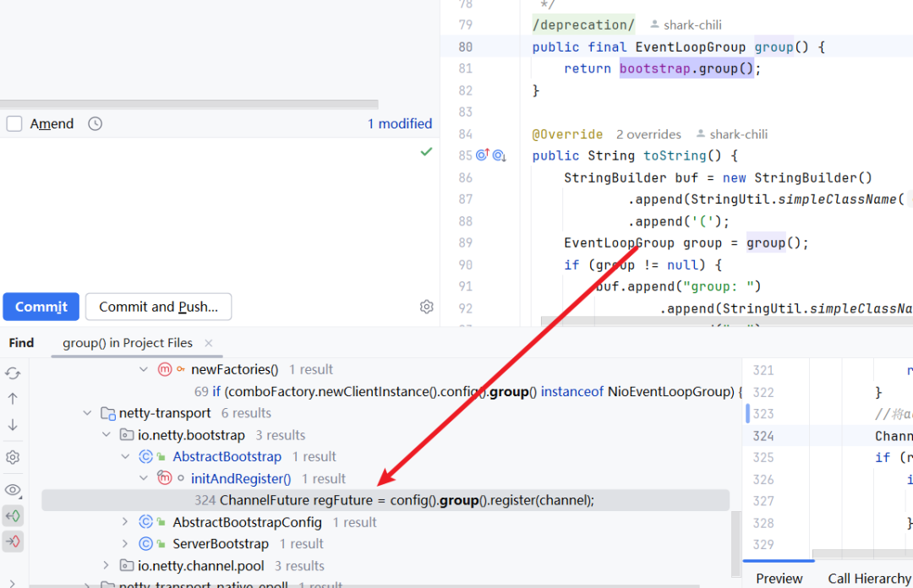Click AbstractBootstrap class icon
913x588 pixels.
point(145,456)
